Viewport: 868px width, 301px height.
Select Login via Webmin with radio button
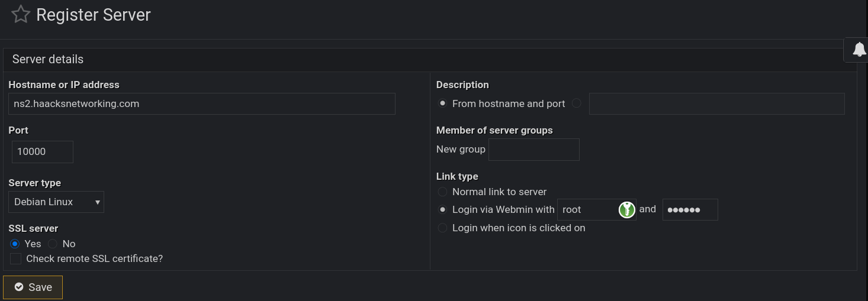click(x=442, y=209)
